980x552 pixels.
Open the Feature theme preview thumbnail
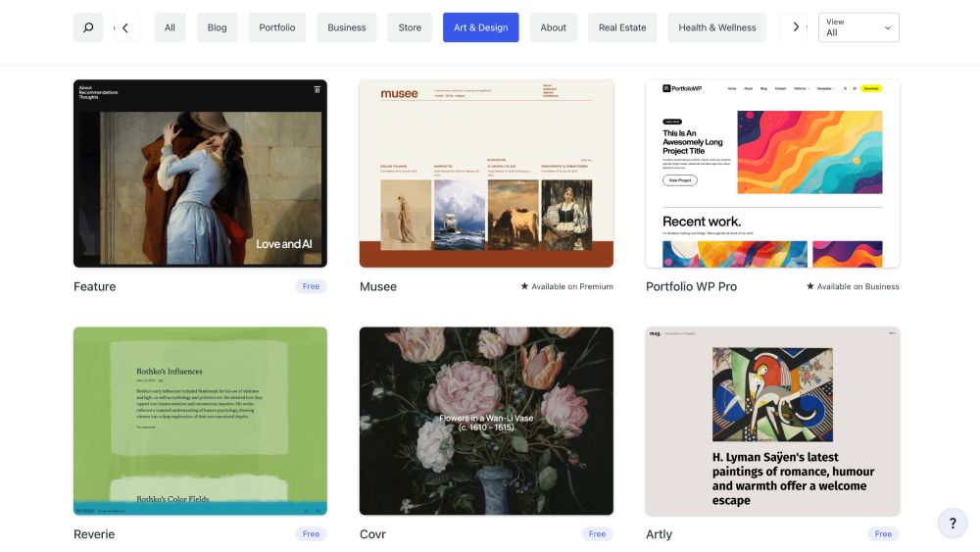click(200, 174)
